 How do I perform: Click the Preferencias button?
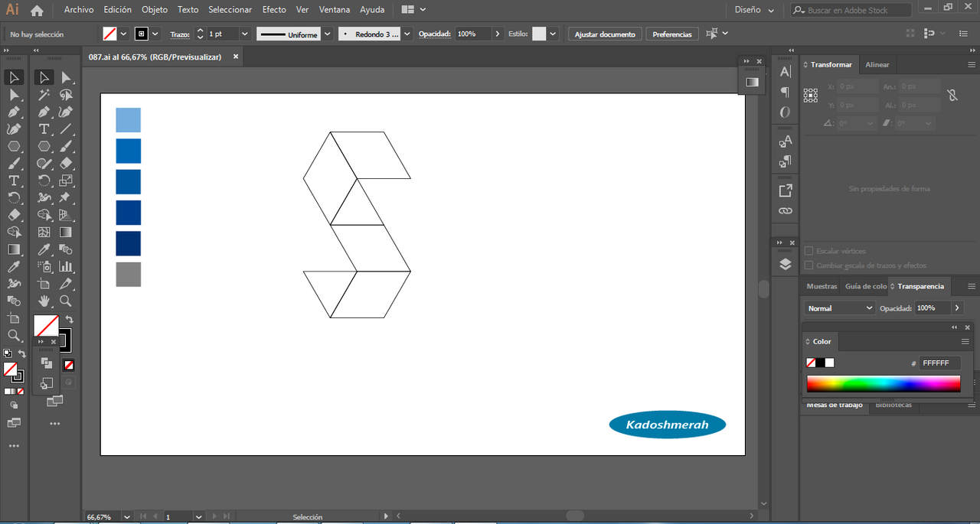coord(672,34)
